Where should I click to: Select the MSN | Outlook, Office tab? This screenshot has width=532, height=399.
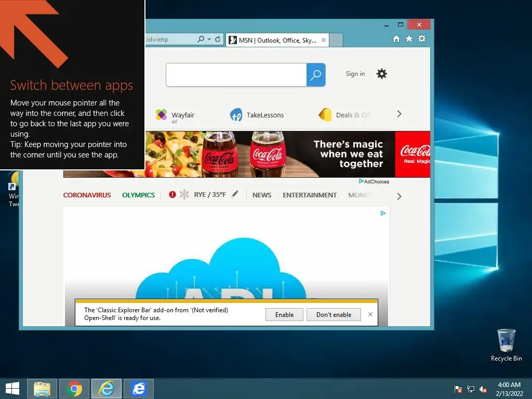click(x=277, y=41)
